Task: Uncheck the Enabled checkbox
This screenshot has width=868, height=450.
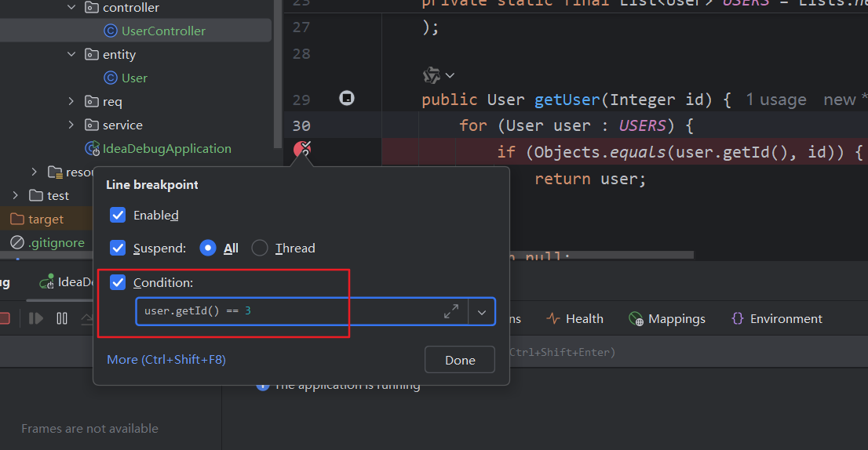Action: (118, 215)
